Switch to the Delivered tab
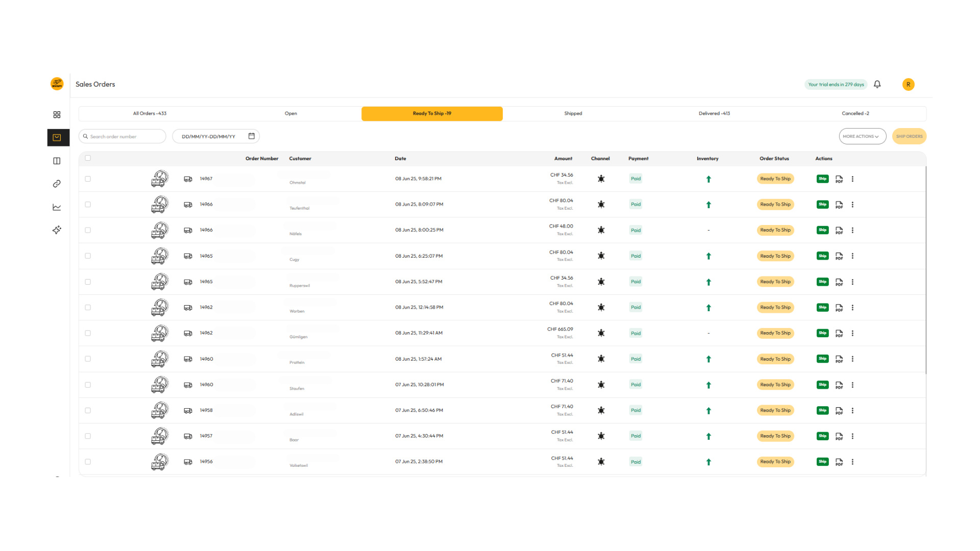Viewport: 980px width, 551px height. click(714, 113)
